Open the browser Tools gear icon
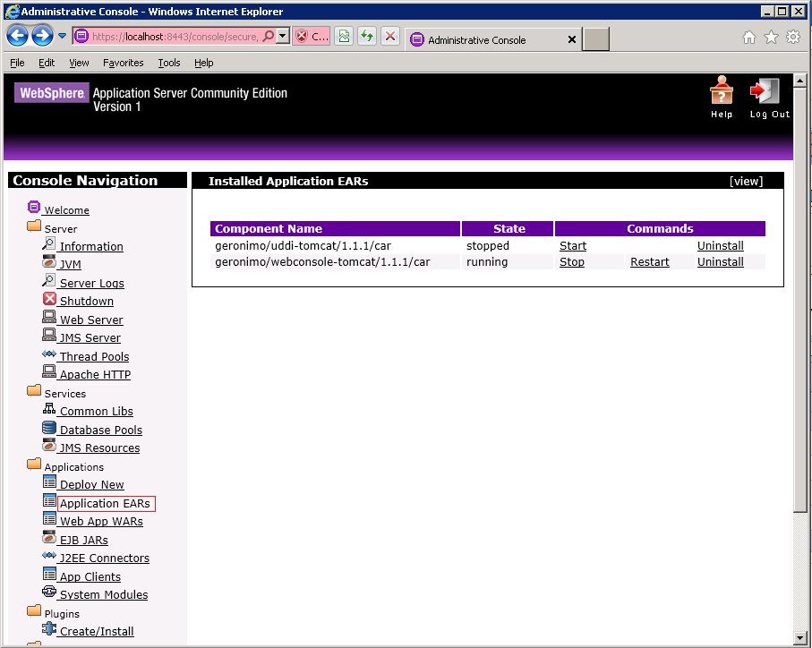Viewport: 812px width, 648px height. pos(793,37)
